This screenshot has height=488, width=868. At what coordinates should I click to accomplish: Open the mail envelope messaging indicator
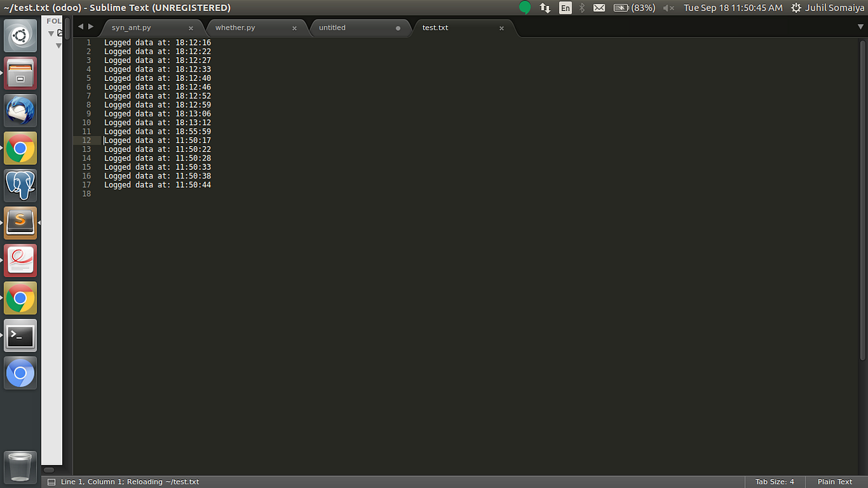(599, 8)
